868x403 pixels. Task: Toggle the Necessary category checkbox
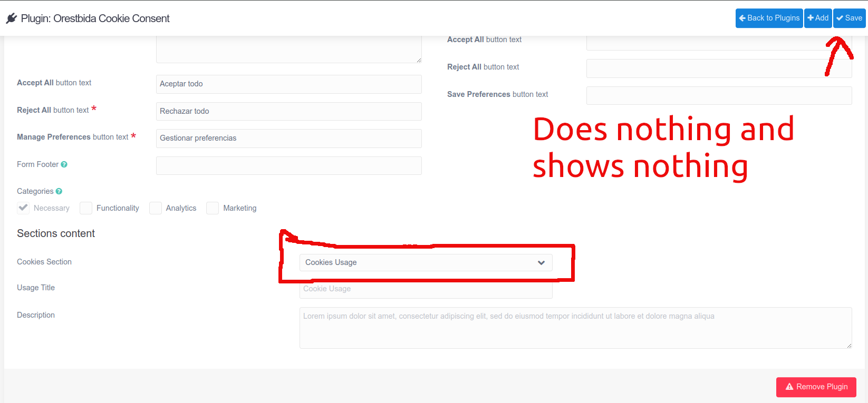point(23,208)
